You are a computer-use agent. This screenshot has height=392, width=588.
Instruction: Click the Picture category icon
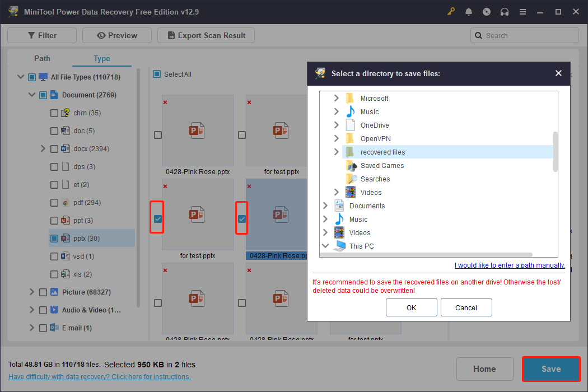(54, 292)
